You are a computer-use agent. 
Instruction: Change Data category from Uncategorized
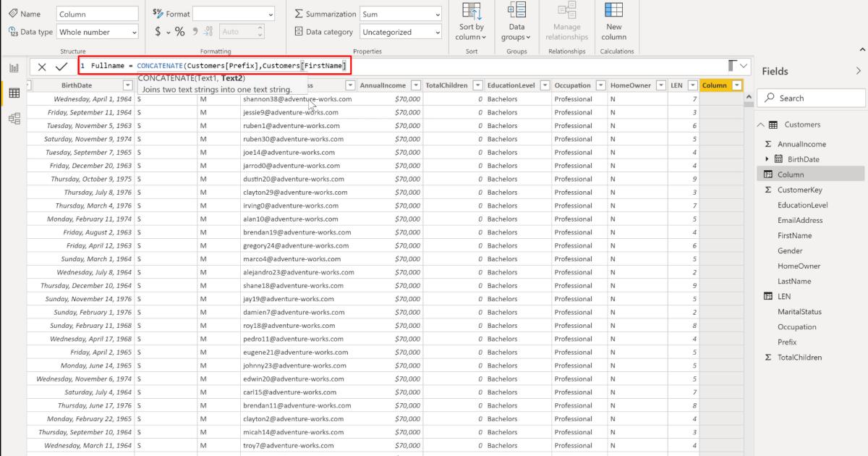(401, 32)
